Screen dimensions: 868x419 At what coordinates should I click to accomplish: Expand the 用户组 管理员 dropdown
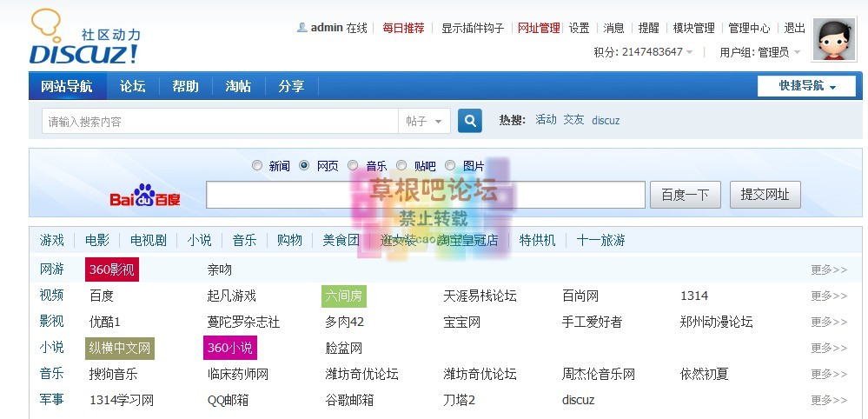click(796, 52)
